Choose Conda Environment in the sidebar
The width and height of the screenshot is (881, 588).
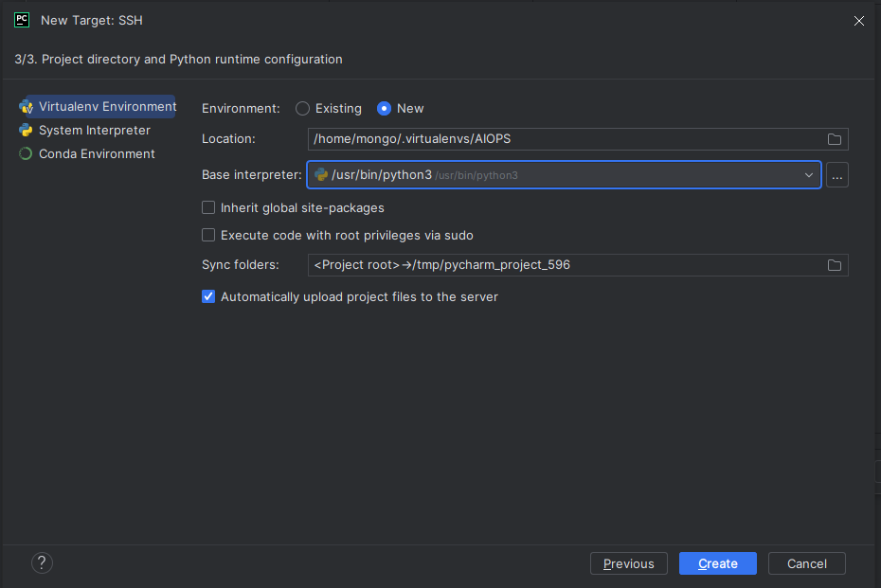97,153
